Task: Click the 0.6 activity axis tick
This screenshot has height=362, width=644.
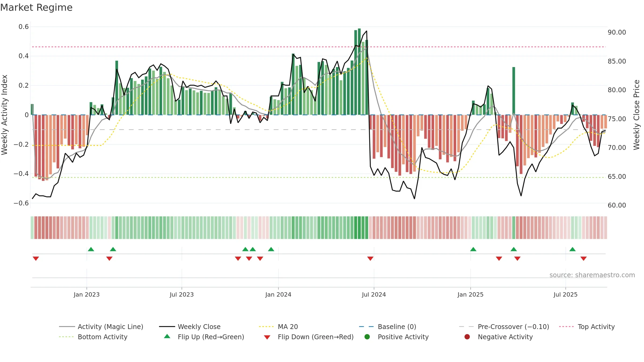Action: [x=24, y=27]
